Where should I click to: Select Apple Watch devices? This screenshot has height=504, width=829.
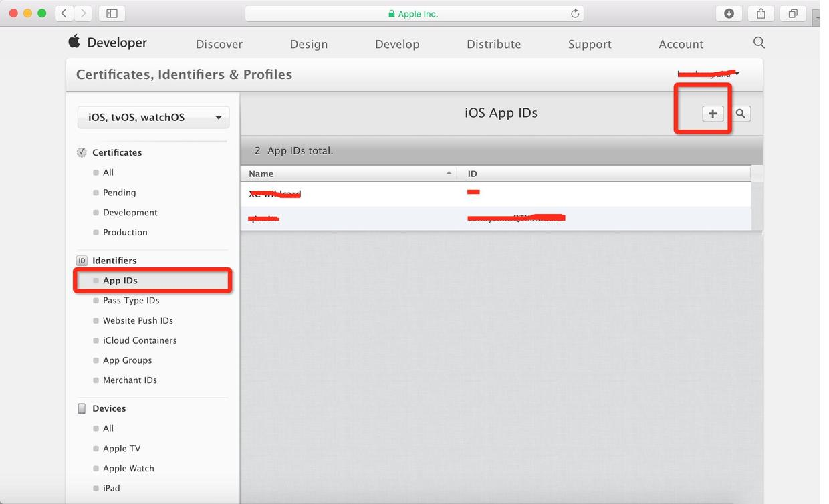[128, 469]
